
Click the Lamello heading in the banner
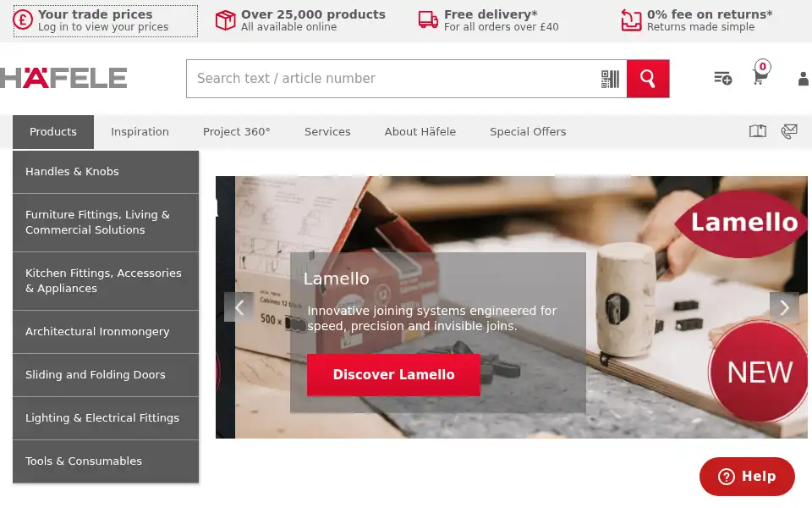click(336, 279)
